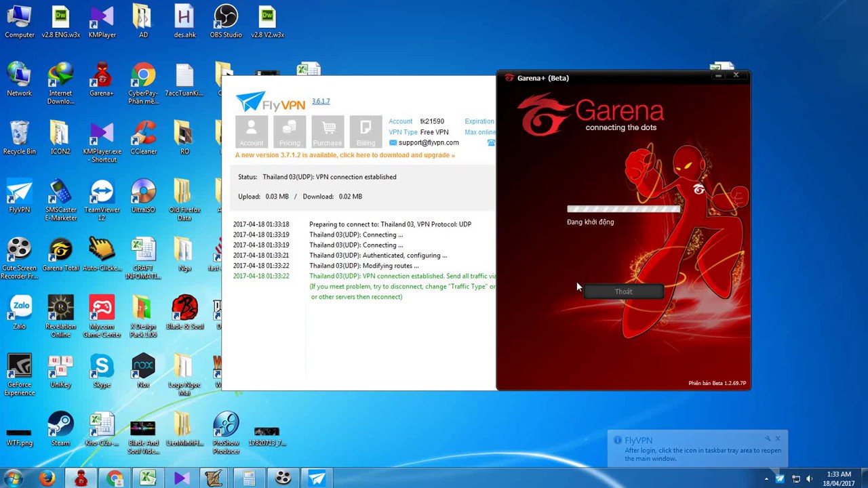
Task: Select the v2.8 ENG.w3x file
Action: (60, 22)
